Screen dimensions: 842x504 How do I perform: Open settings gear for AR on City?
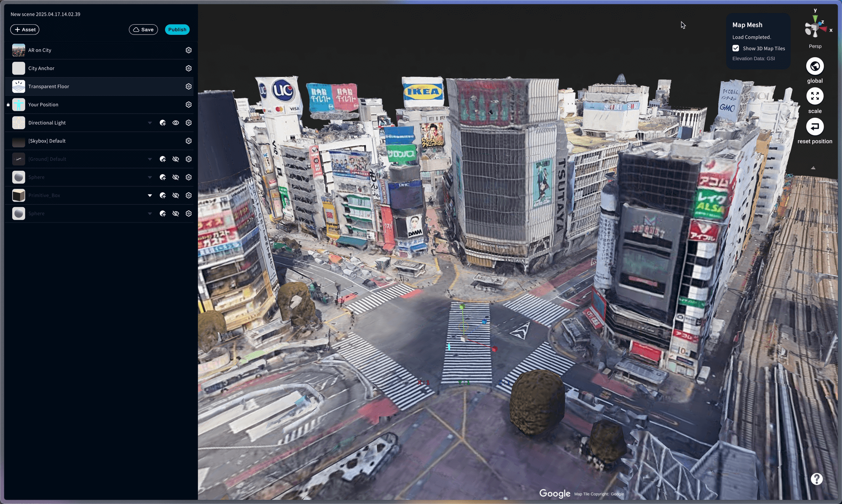(189, 50)
